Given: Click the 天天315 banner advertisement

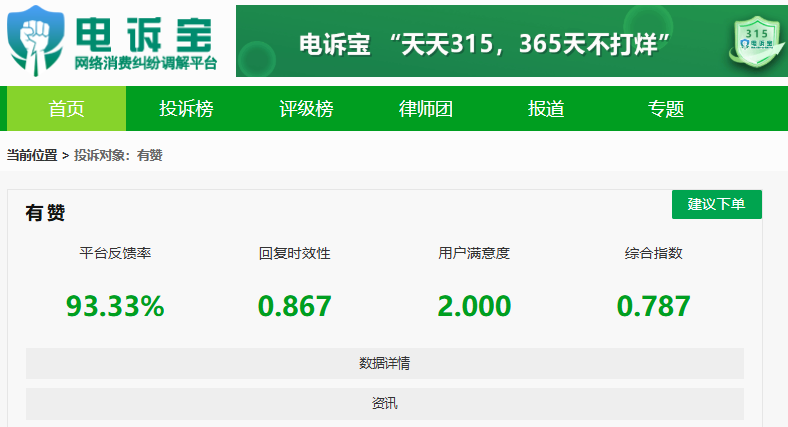Looking at the screenshot, I should point(512,41).
